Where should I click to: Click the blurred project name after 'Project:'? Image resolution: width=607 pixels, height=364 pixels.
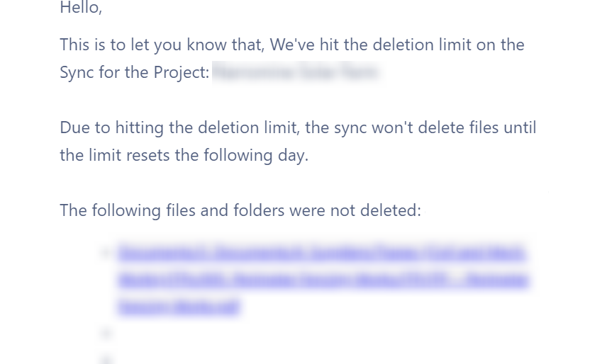pos(295,72)
